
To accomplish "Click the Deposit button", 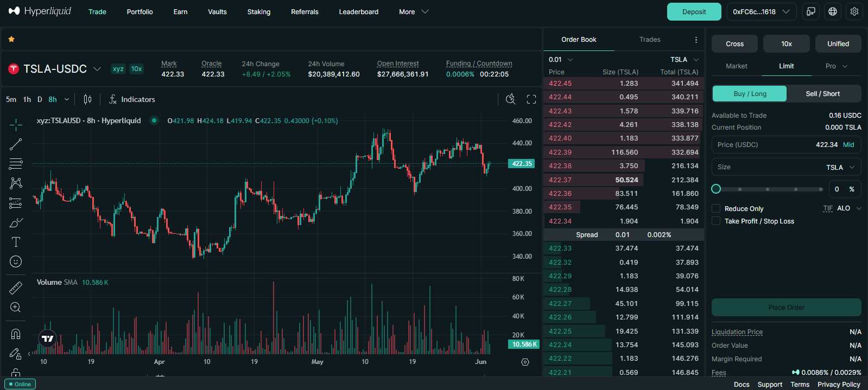I will click(x=694, y=11).
